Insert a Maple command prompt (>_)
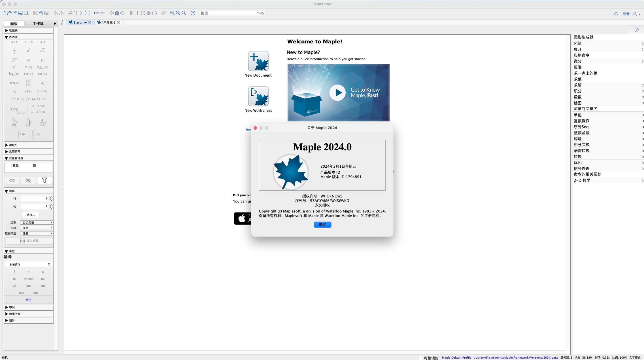The width and height of the screenshot is (644, 360). 82,13
